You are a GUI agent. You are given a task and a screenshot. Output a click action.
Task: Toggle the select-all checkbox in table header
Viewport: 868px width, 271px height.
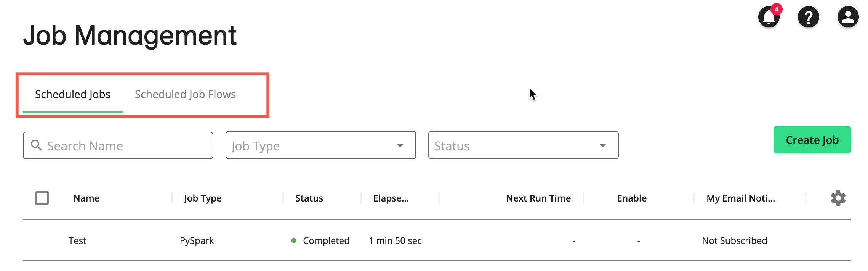point(42,198)
